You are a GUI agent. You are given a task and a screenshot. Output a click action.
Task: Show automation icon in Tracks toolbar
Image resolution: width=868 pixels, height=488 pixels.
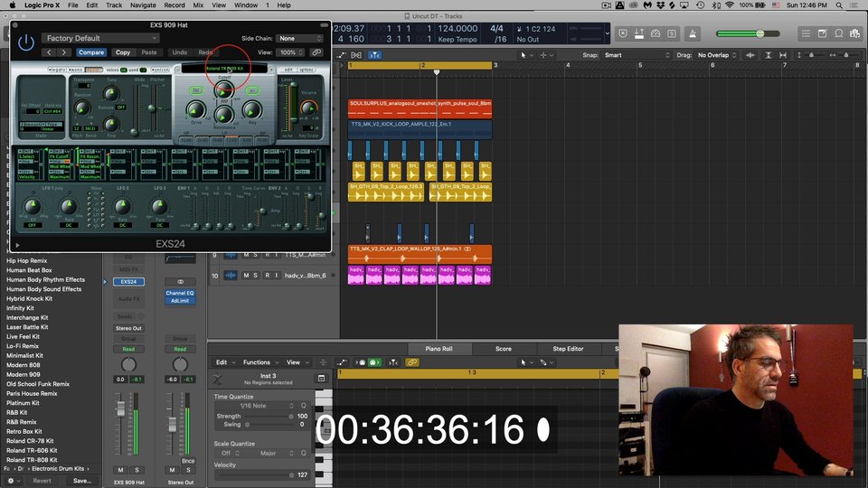point(341,55)
